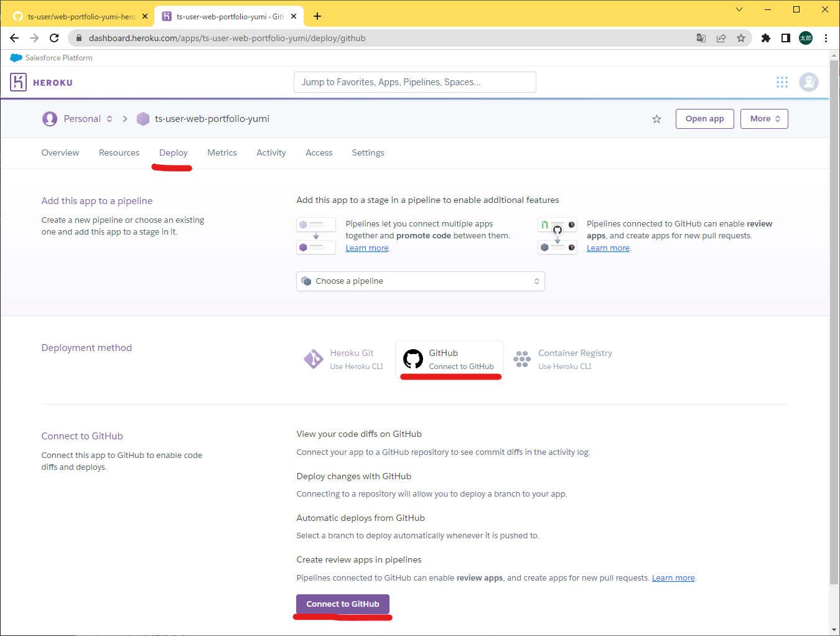Screen dimensions: 840x636
Task: Click the HEROKU wordmark link
Action: (x=53, y=83)
